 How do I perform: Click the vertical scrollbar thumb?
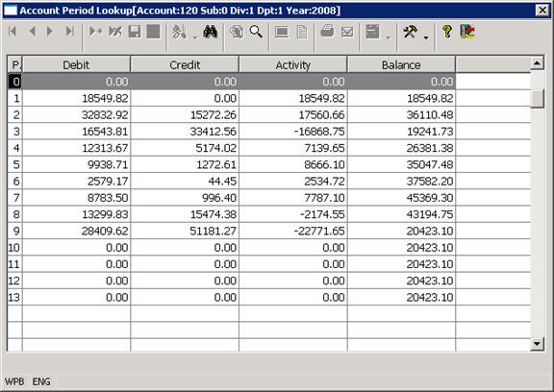pyautogui.click(x=537, y=98)
